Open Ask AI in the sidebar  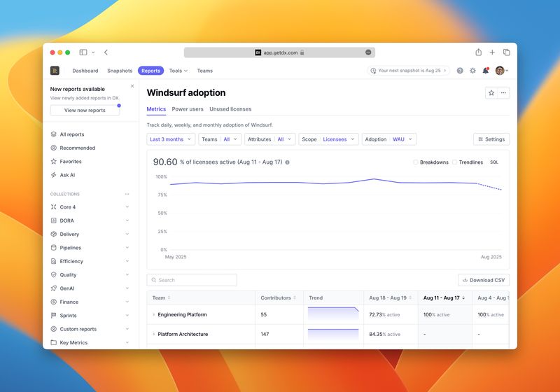point(67,175)
